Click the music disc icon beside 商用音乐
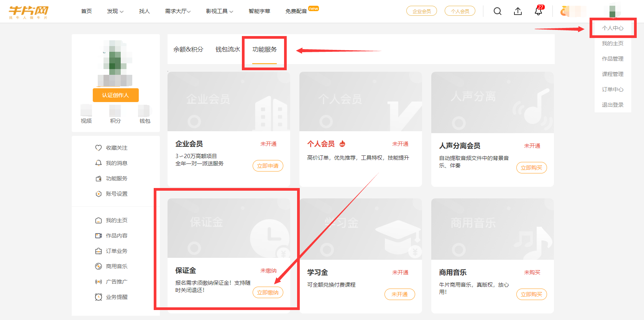The height and width of the screenshot is (320, 644). pos(99,266)
